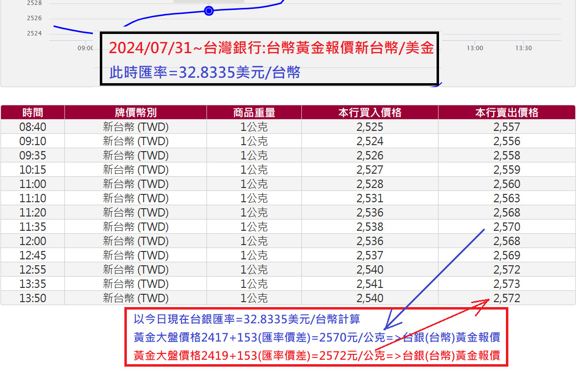Image resolution: width=588 pixels, height=375 pixels.
Task: Select the 本行賣出價格 column header
Action: 506,113
